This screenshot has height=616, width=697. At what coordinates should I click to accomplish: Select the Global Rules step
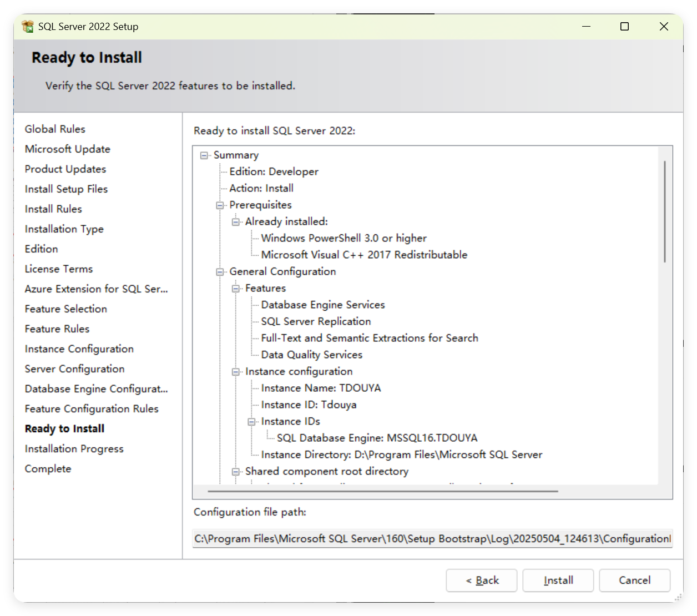[55, 129]
